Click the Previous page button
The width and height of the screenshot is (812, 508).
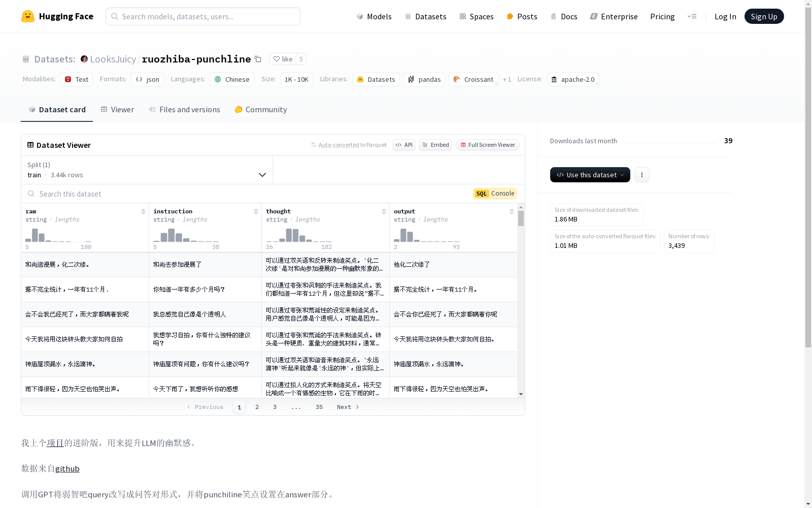pyautogui.click(x=205, y=407)
